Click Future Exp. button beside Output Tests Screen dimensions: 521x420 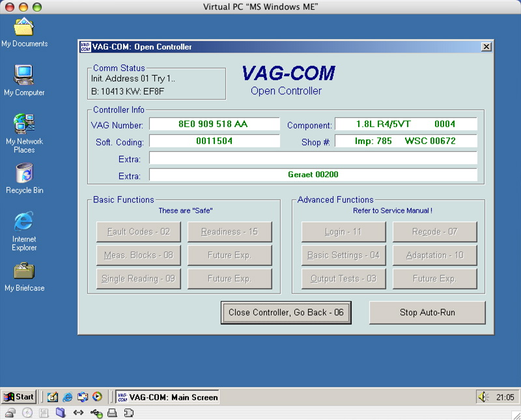(x=435, y=279)
